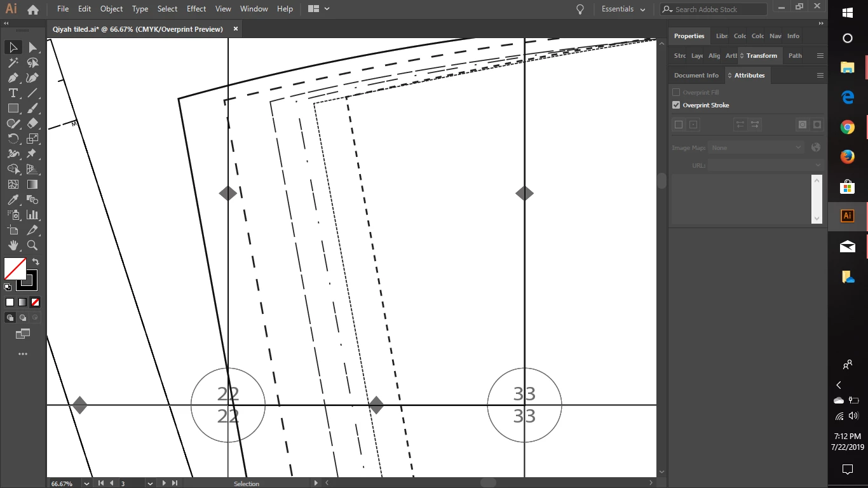The height and width of the screenshot is (488, 868).
Task: Select the Line Segment tool
Action: click(32, 93)
